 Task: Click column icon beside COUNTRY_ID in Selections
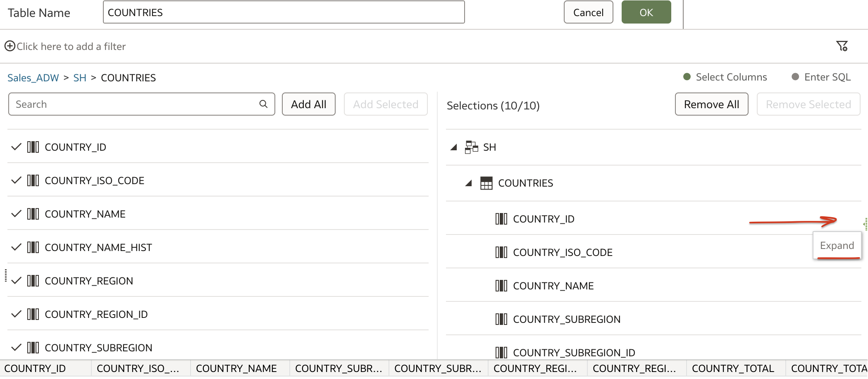[501, 219]
